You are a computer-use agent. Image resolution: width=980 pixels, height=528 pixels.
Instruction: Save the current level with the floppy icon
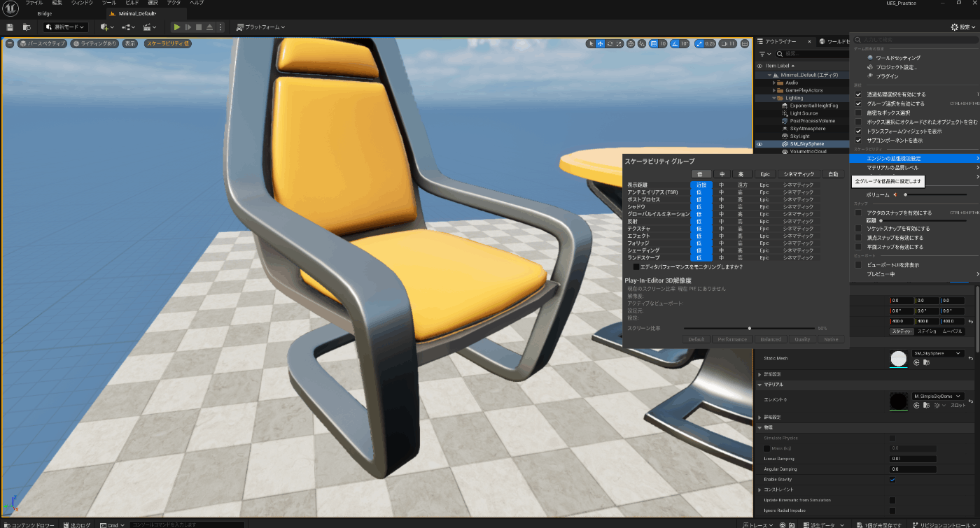[10, 27]
